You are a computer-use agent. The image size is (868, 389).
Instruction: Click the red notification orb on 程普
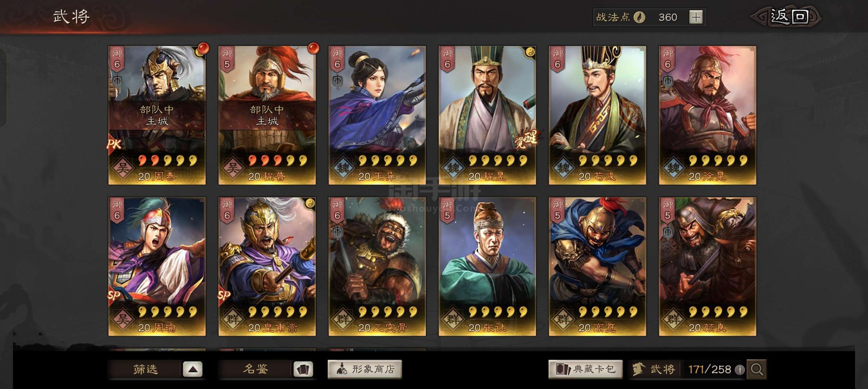coord(313,48)
